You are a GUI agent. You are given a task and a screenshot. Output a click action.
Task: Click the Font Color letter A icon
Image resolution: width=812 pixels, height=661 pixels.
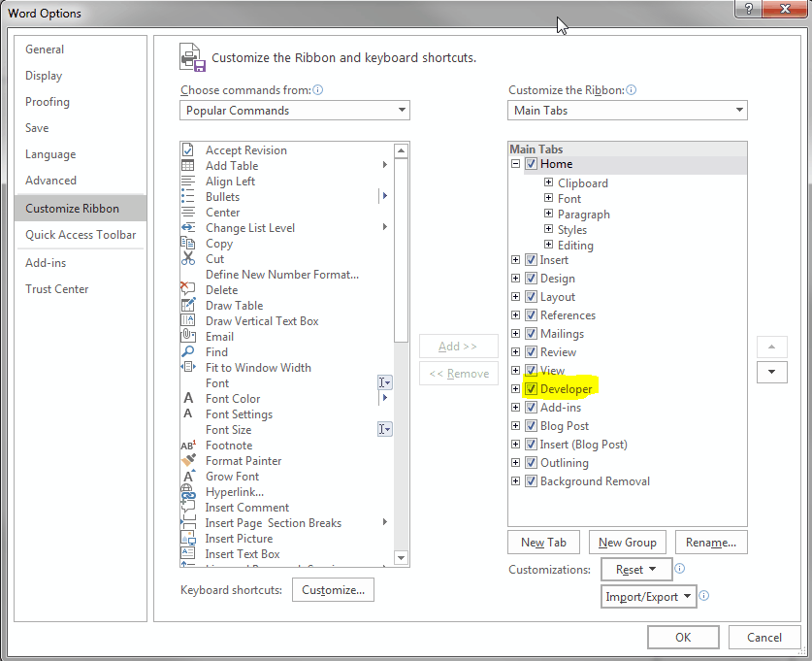click(188, 398)
